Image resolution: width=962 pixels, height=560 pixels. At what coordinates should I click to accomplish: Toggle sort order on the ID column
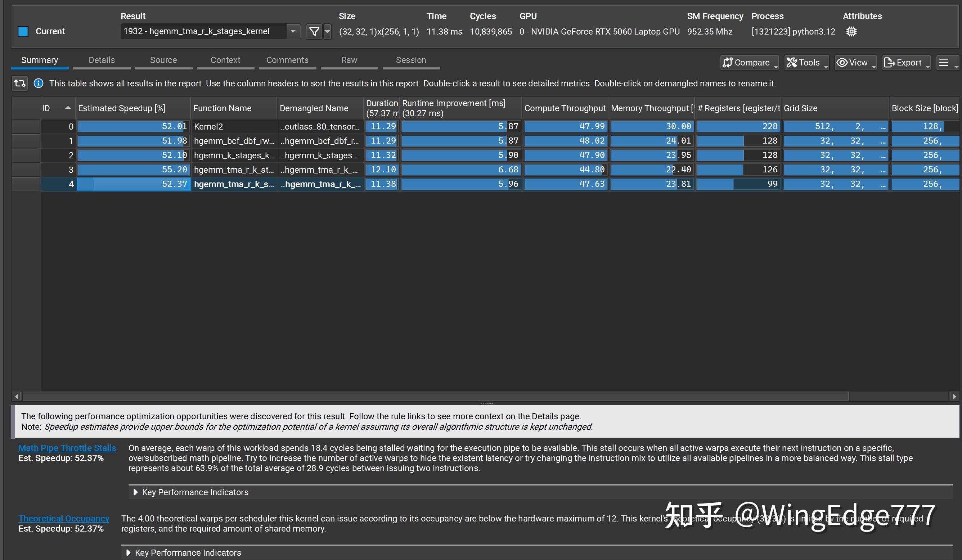click(55, 108)
